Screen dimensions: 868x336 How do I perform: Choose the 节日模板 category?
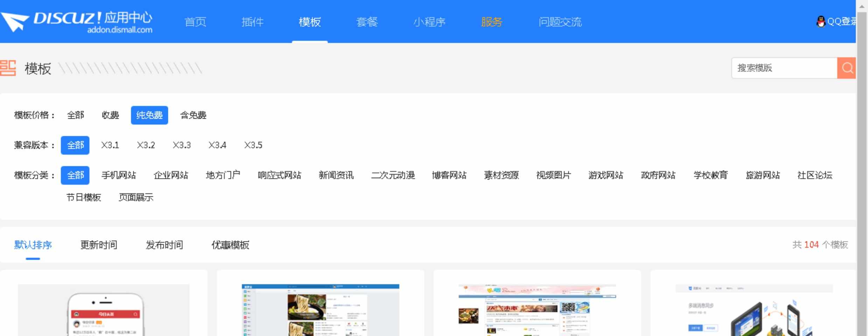tap(84, 197)
